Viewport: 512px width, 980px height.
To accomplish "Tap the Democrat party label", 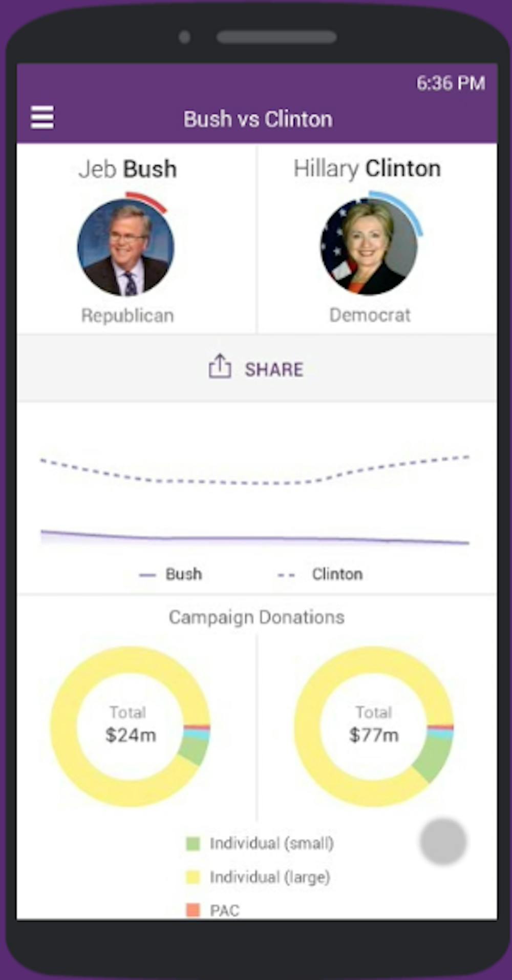I will (370, 315).
